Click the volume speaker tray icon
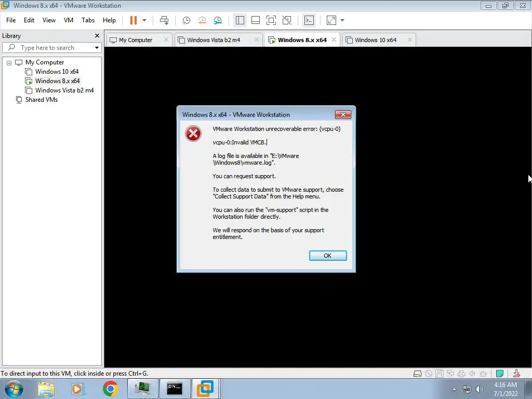Screen dimensions: 532x399 pyautogui.click(x=480, y=390)
